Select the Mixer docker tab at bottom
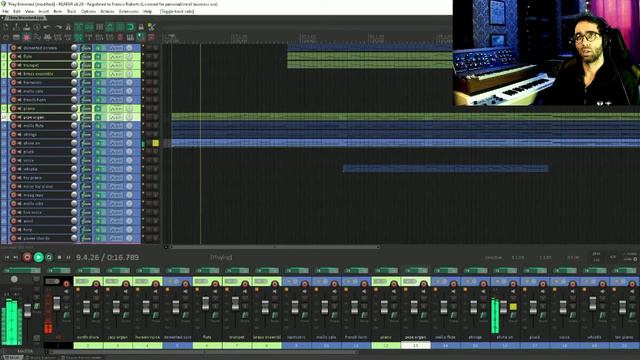 [x=12, y=358]
